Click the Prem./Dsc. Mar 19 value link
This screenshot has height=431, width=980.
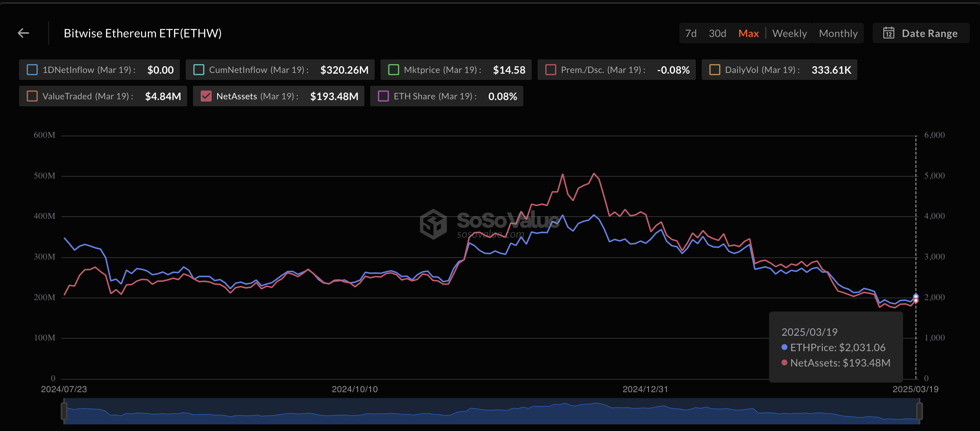coord(674,70)
